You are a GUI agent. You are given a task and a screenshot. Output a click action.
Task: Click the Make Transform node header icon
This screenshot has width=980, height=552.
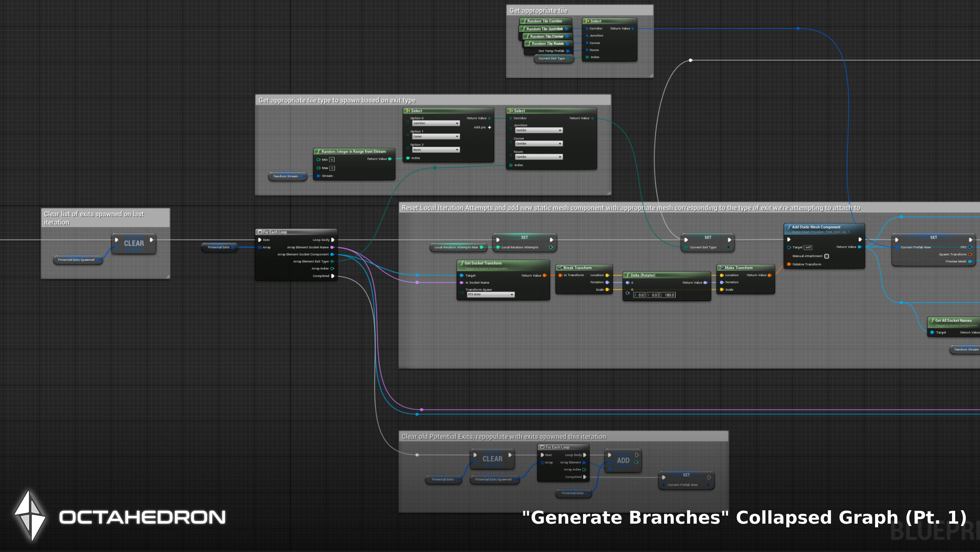[x=721, y=268]
